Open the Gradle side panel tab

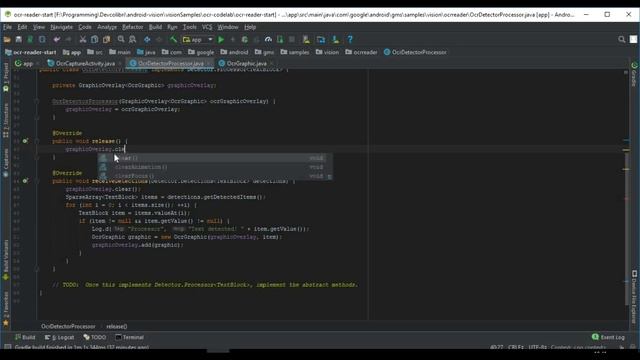tap(634, 74)
